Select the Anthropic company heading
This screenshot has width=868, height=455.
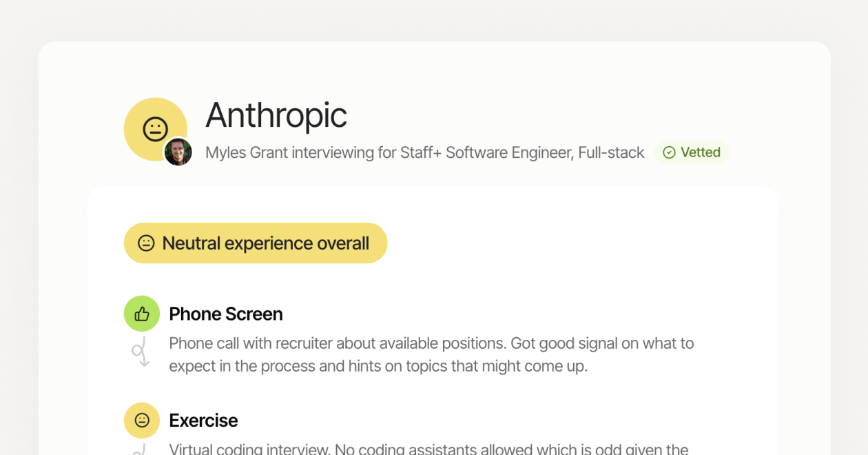click(x=276, y=114)
